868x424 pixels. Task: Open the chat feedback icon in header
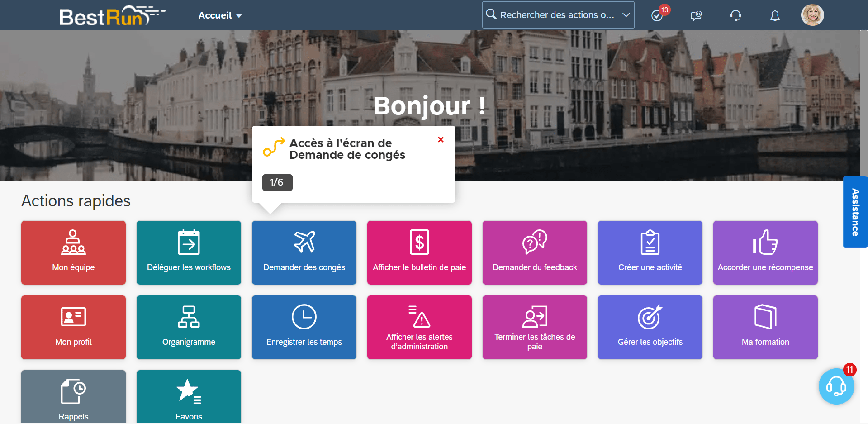696,15
